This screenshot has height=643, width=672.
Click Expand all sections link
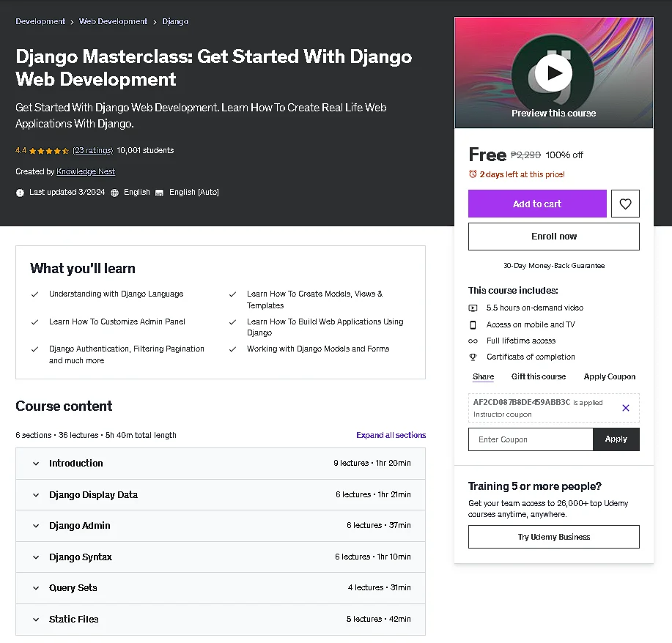(x=391, y=435)
